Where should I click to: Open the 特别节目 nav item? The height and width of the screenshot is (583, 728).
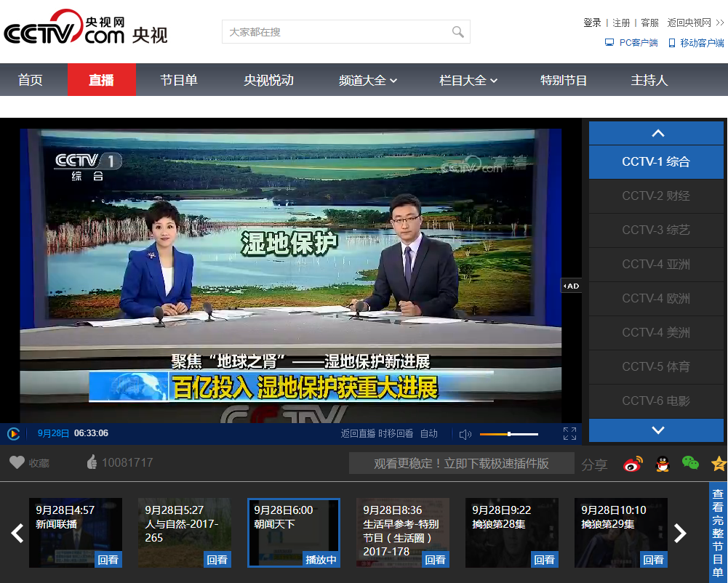coord(564,80)
